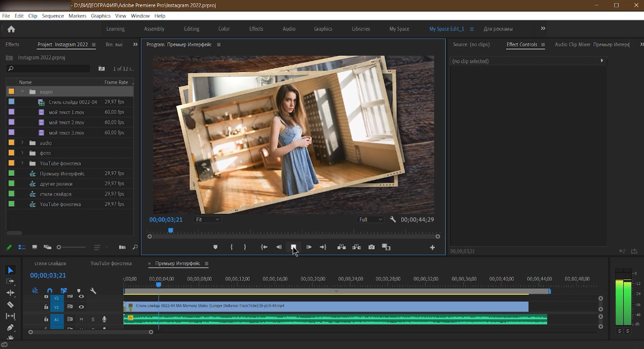Image resolution: width=644 pixels, height=349 pixels.
Task: Stop playback in Program Monitor
Action: [294, 247]
